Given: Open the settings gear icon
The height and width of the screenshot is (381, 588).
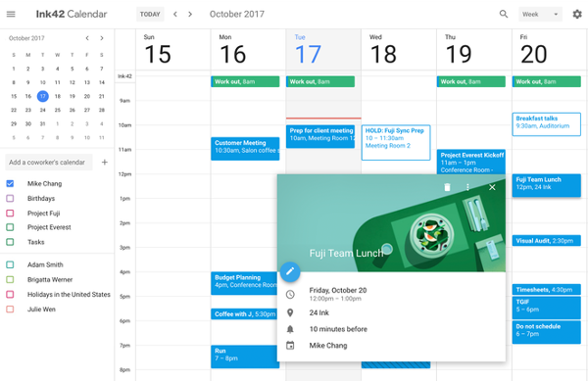Looking at the screenshot, I should tap(577, 15).
